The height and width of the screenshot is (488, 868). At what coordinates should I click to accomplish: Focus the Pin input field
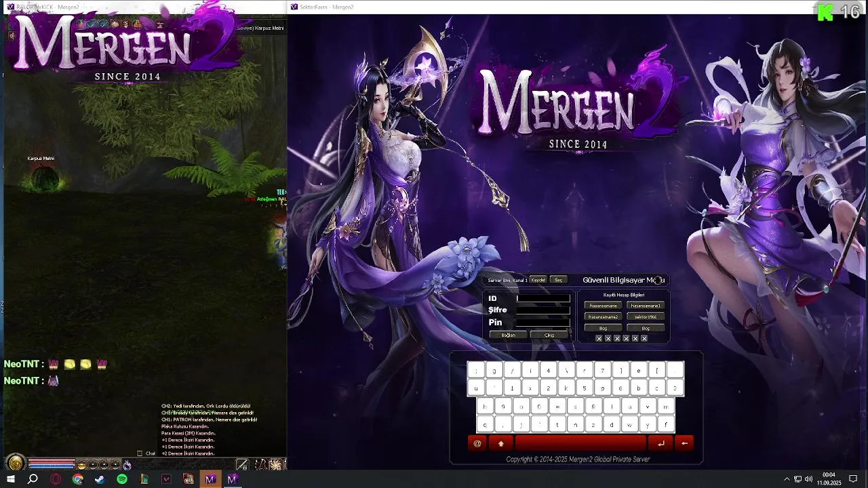(543, 323)
